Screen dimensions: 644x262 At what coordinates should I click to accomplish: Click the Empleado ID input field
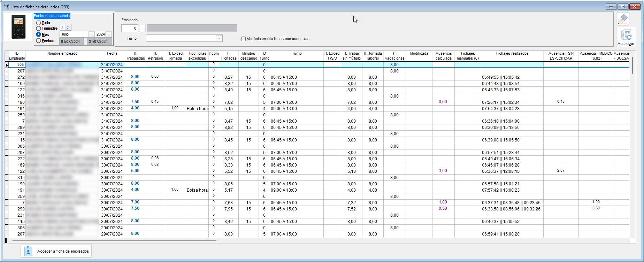130,28
